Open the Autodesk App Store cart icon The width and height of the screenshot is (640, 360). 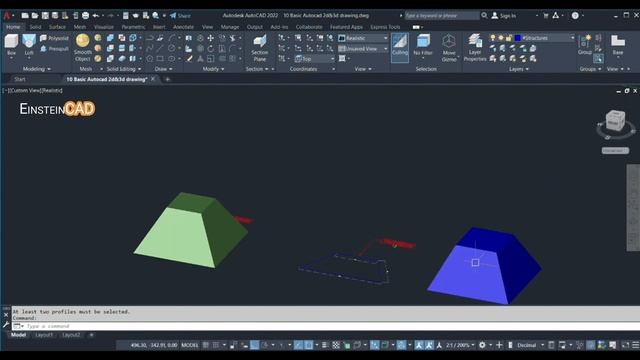tap(546, 16)
